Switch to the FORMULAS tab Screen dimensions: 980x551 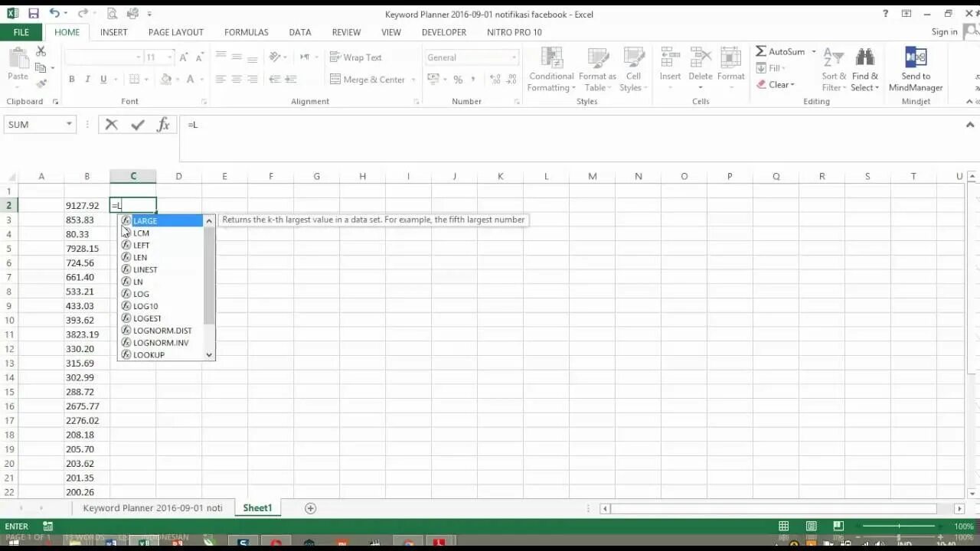[x=247, y=32]
